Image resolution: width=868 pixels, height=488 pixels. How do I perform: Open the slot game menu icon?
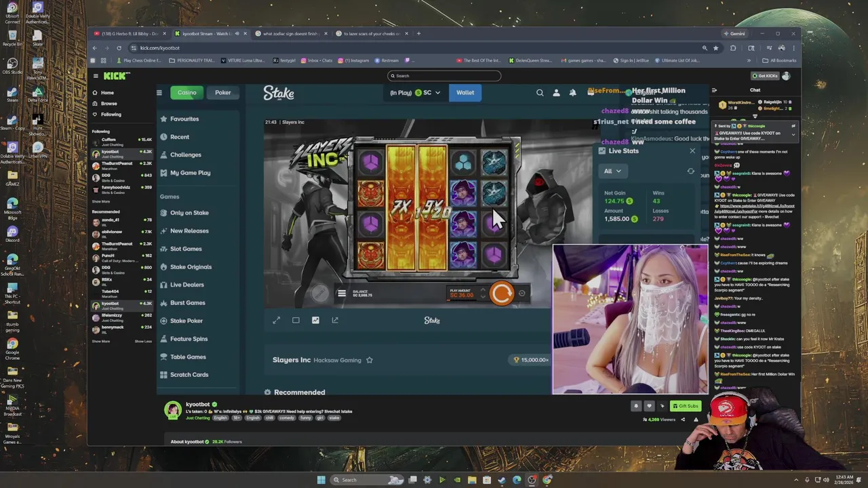coord(342,293)
